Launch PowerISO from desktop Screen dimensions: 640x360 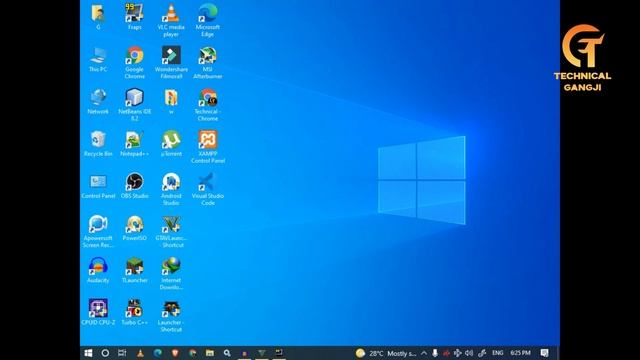(x=134, y=228)
